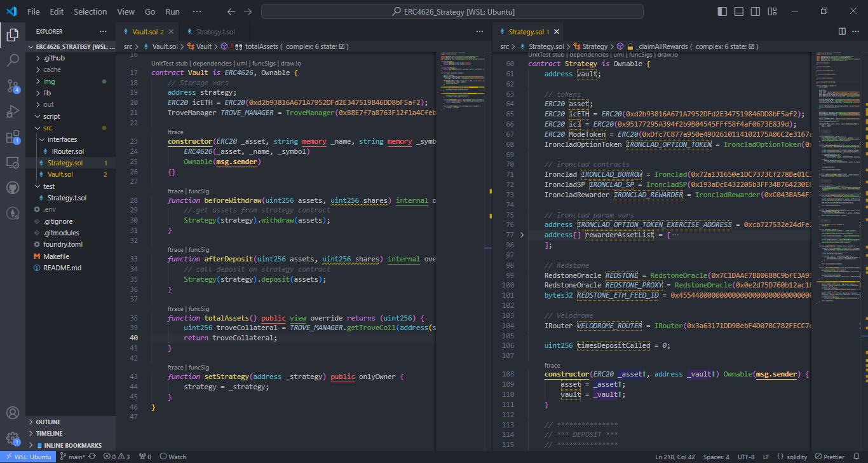
Task: Customize layout from title bar icon
Action: pyautogui.click(x=771, y=11)
